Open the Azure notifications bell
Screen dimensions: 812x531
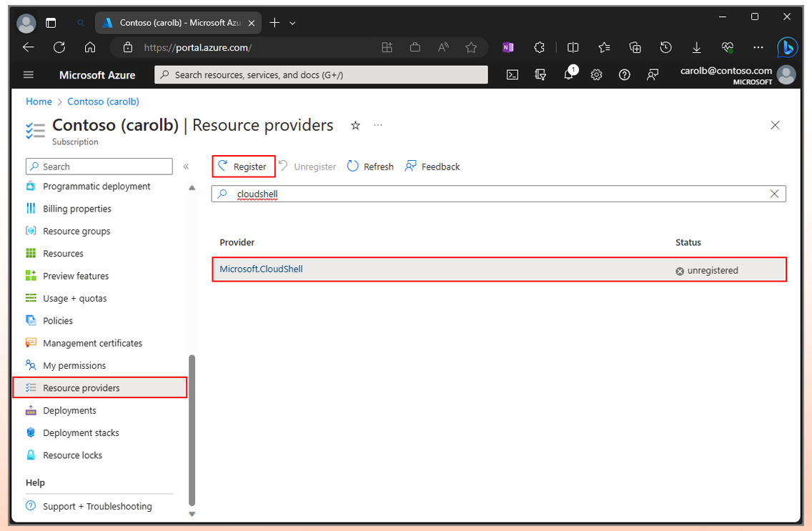coord(568,75)
